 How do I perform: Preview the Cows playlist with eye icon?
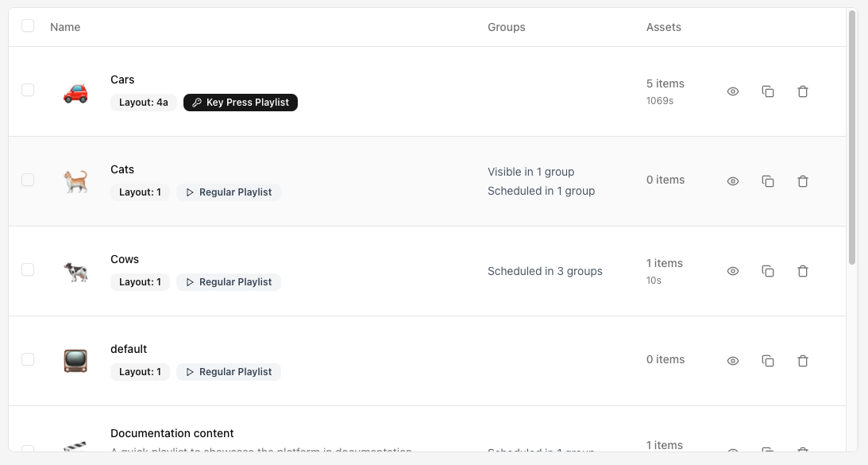pos(733,271)
